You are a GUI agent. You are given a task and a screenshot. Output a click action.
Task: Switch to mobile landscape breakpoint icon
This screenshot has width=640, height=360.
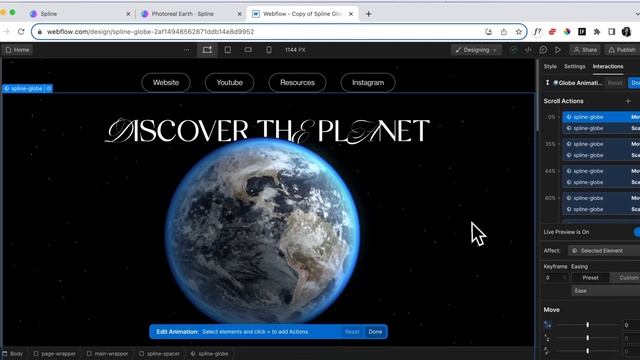point(248,50)
